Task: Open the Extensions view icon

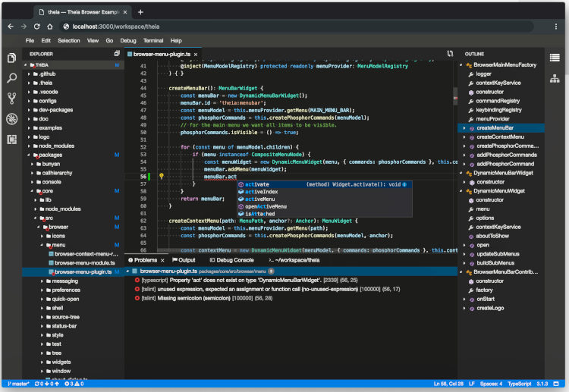Action: (11, 140)
